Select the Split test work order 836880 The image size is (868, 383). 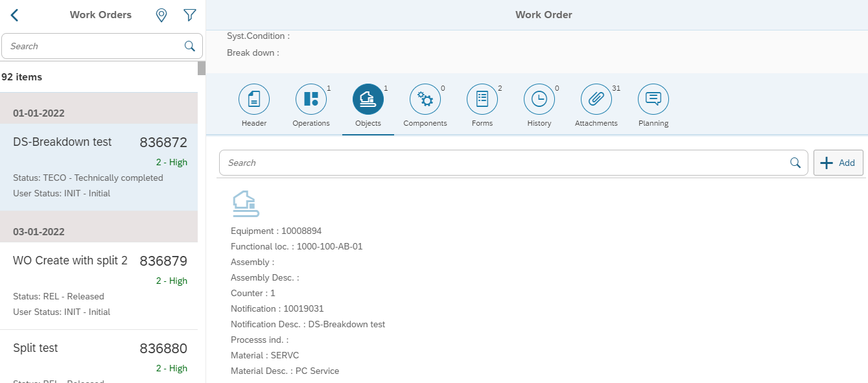point(100,356)
